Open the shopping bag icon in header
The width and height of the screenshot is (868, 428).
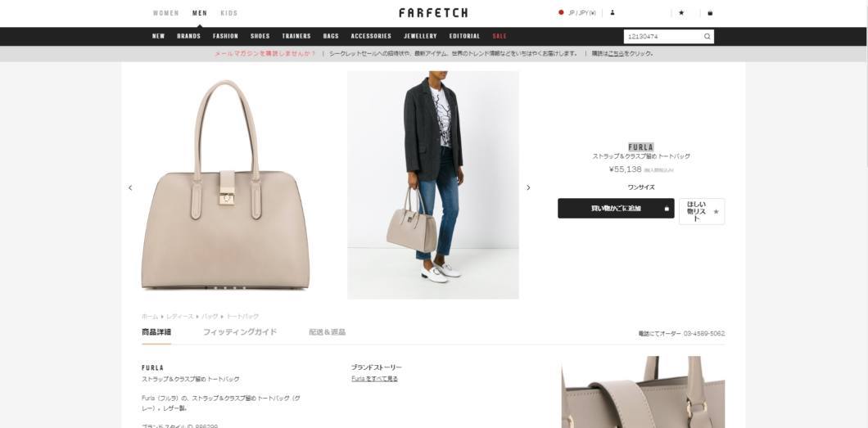[710, 13]
